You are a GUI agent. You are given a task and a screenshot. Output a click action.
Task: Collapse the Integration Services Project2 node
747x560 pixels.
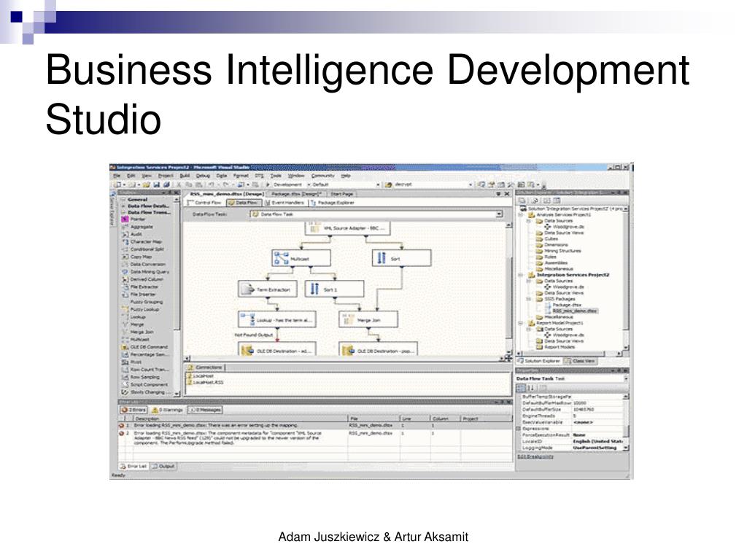(x=521, y=275)
